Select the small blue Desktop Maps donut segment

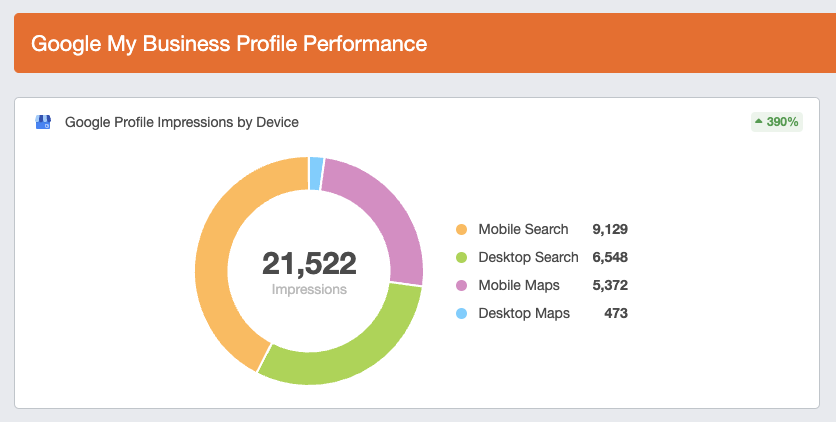(x=316, y=173)
